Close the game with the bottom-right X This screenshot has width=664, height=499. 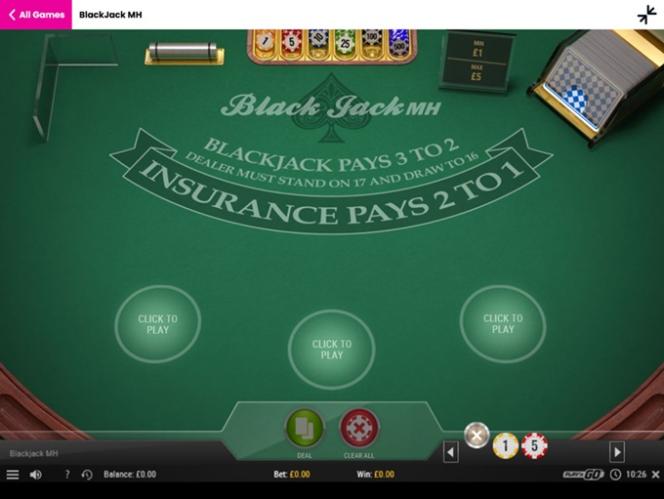656,474
